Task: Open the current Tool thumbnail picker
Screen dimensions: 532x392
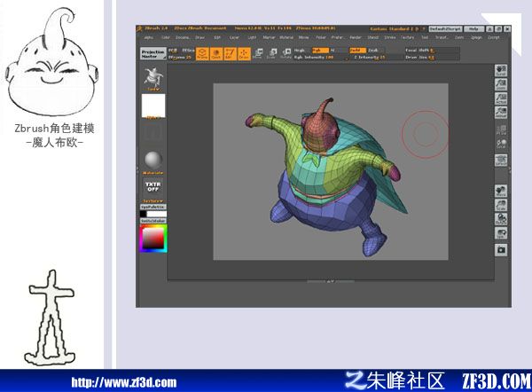Action: point(153,79)
